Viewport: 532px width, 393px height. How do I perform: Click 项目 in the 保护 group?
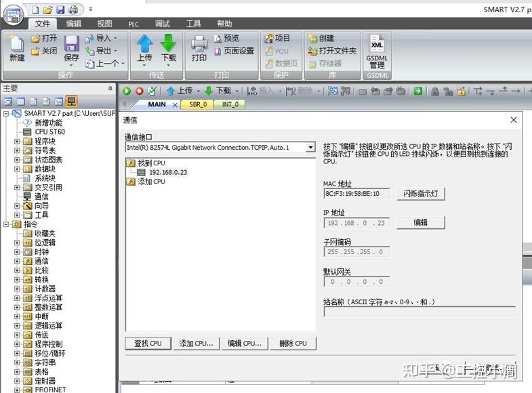click(x=278, y=39)
